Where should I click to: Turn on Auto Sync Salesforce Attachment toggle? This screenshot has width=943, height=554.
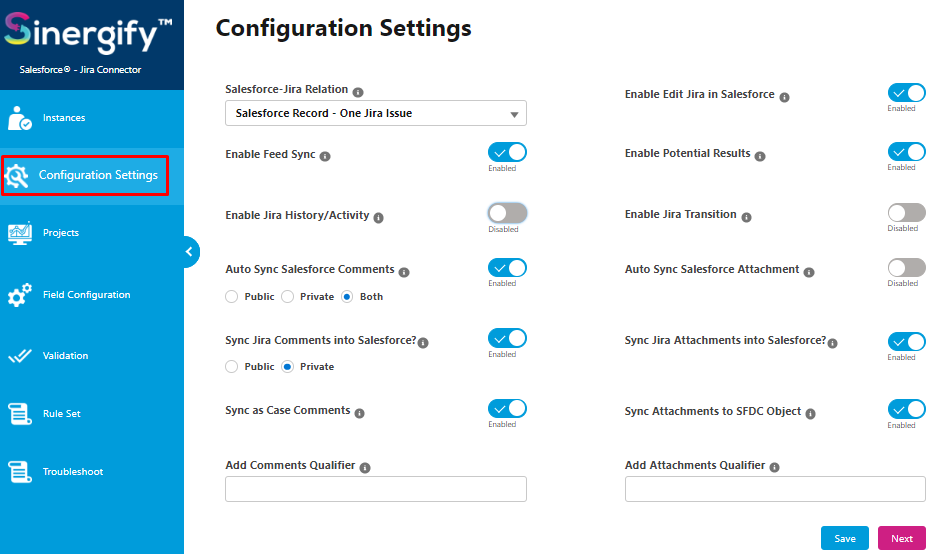click(906, 268)
